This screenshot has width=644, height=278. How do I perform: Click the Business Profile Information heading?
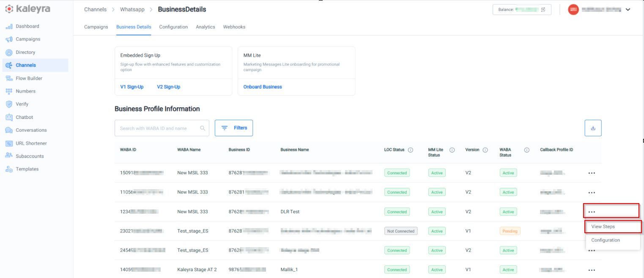click(157, 109)
